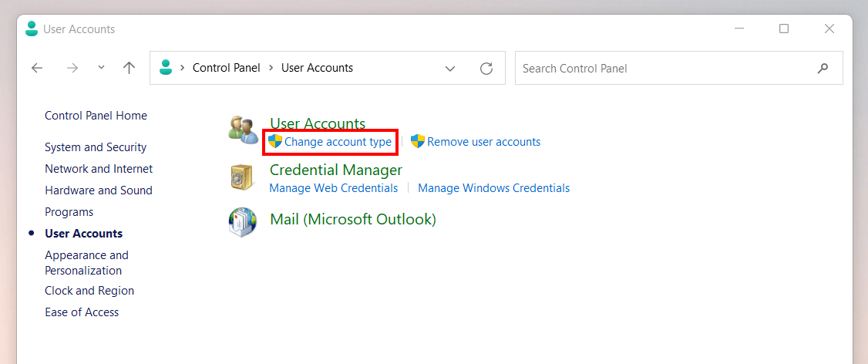Click the Control Panel breadcrumb segment
This screenshot has width=868, height=364.
point(227,68)
